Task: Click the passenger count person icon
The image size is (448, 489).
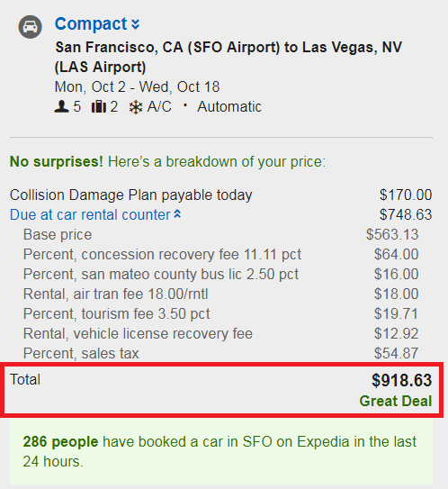Action: tap(61, 106)
